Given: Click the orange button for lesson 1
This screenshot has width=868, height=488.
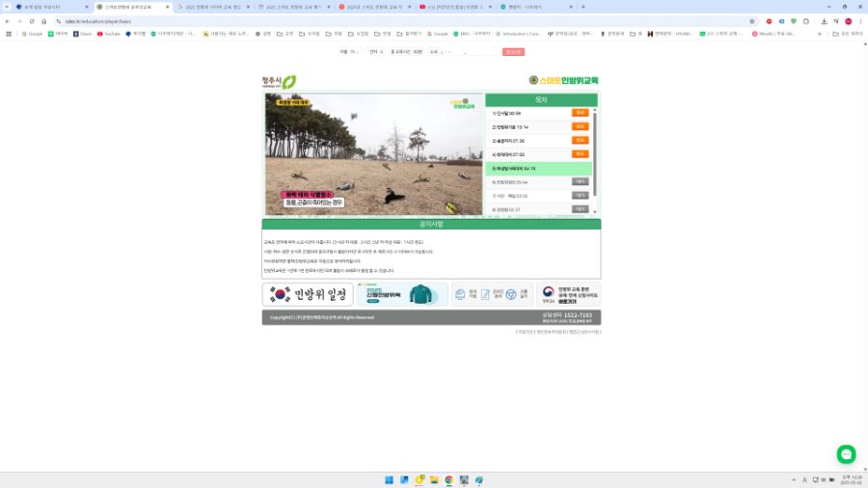Looking at the screenshot, I should pos(580,113).
